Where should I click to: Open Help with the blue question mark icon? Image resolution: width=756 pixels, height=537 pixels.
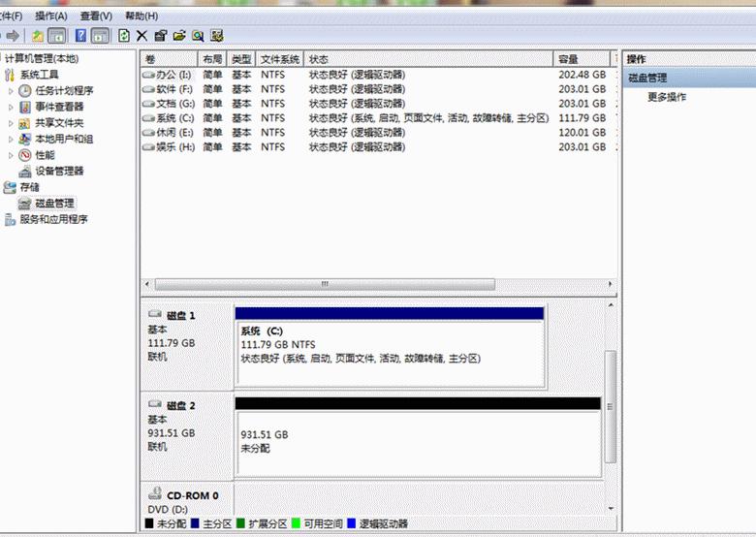[x=81, y=35]
